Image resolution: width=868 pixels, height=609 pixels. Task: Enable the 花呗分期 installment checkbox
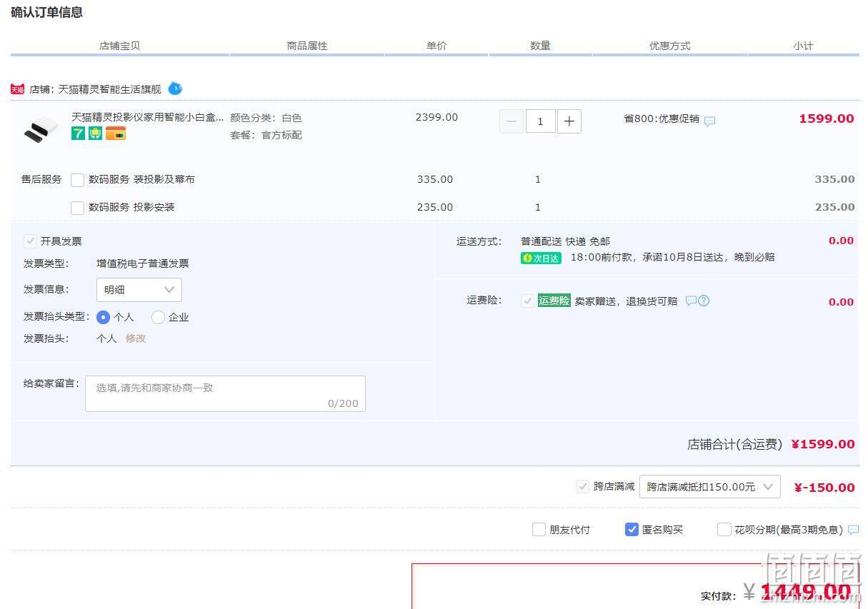pyautogui.click(x=724, y=530)
